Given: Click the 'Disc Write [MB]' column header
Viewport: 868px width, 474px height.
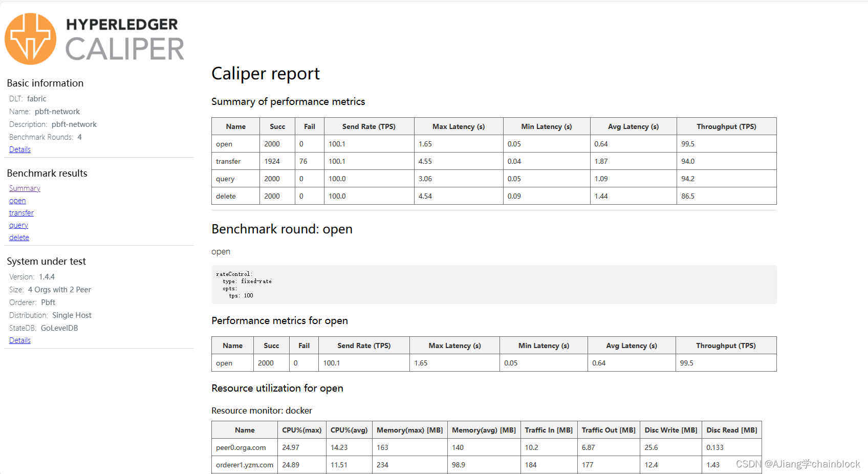Looking at the screenshot, I should coord(671,430).
